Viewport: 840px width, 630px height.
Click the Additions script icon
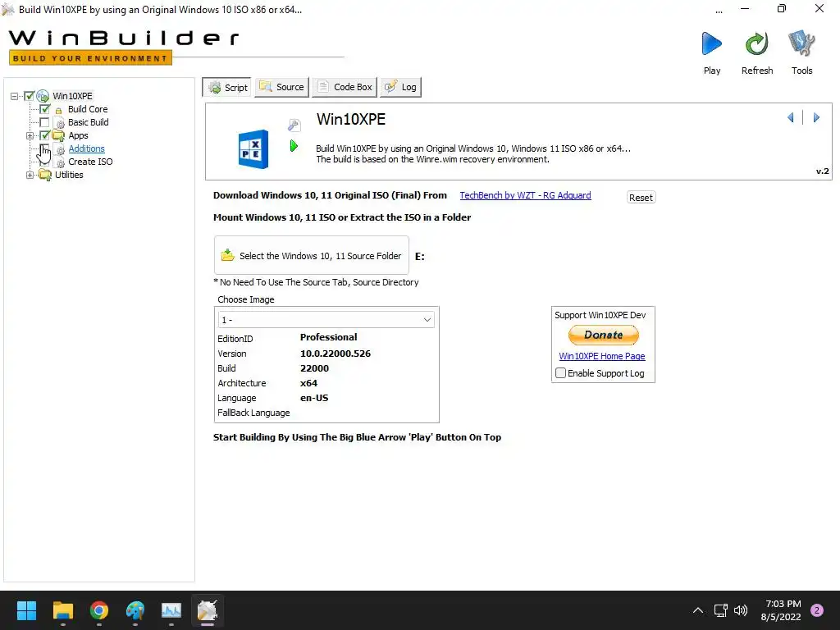tap(60, 149)
